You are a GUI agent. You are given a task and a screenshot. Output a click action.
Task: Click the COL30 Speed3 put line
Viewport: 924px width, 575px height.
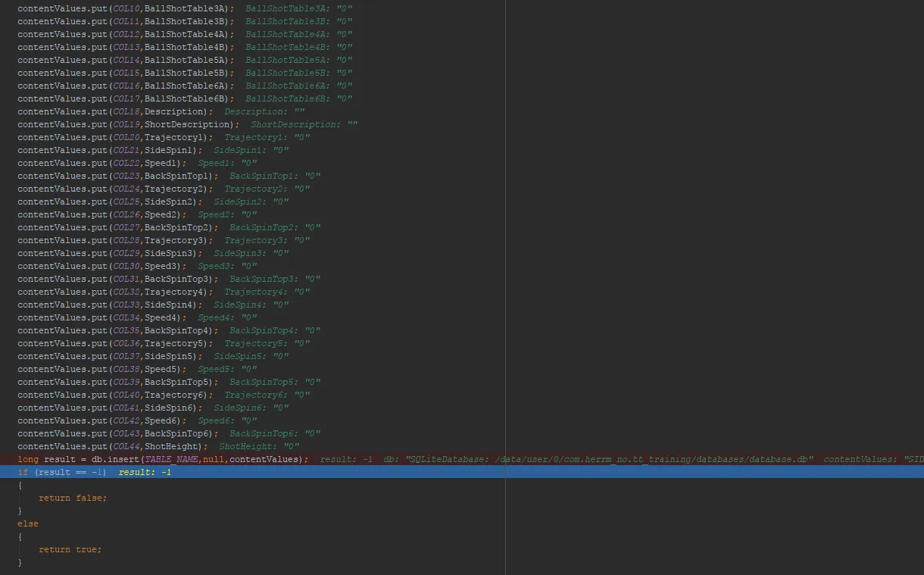(x=101, y=266)
